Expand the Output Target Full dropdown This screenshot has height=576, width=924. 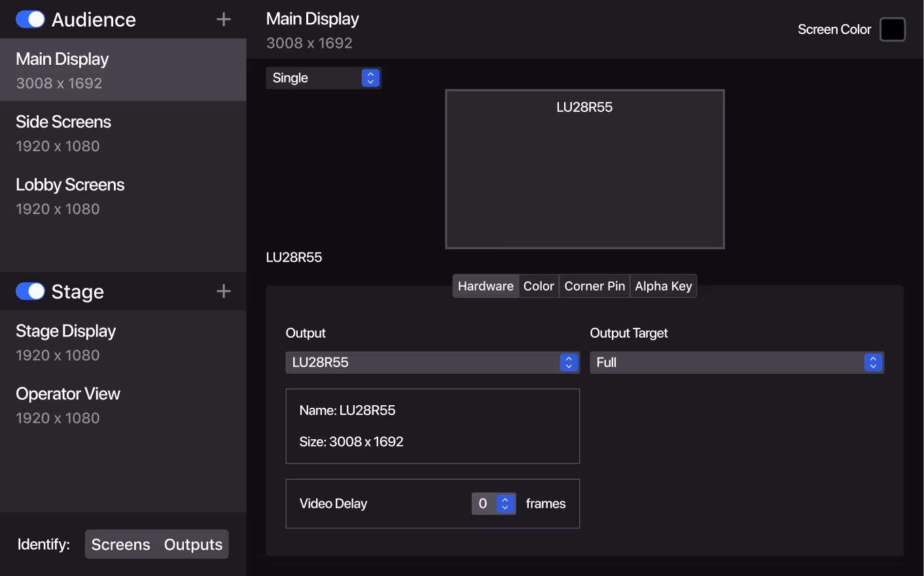click(736, 363)
